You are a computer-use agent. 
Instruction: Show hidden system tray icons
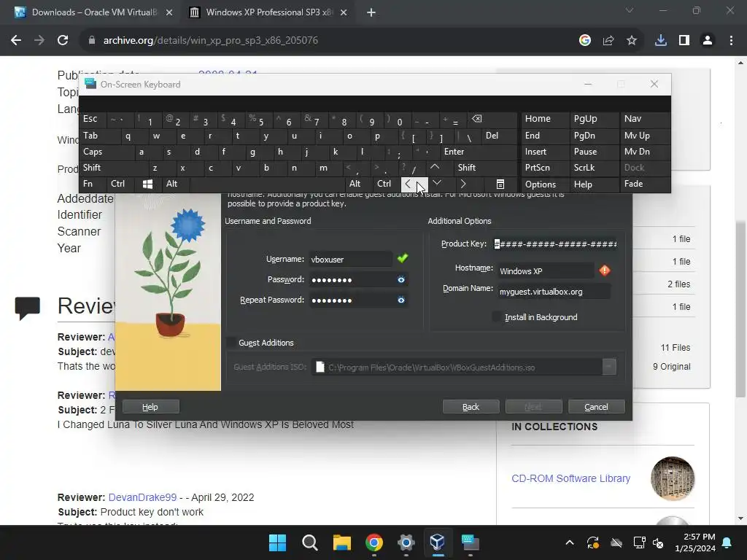click(570, 542)
